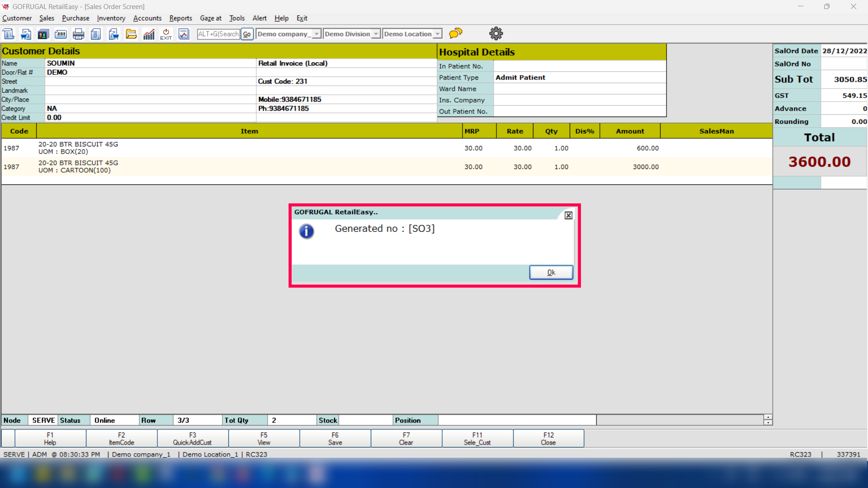Screen dimensions: 868x488
Task: Open the settings gear icon
Action: (496, 33)
